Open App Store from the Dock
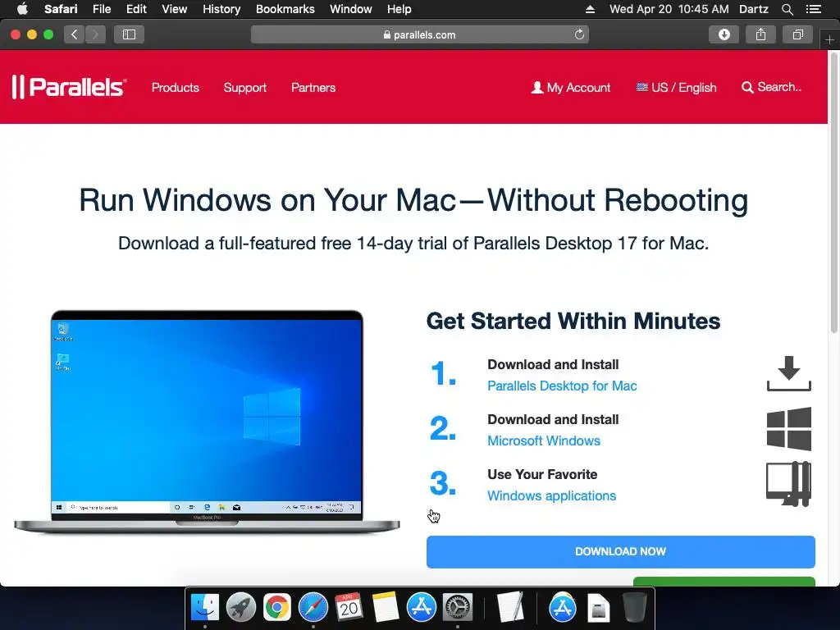Viewport: 840px width, 630px height. click(422, 608)
